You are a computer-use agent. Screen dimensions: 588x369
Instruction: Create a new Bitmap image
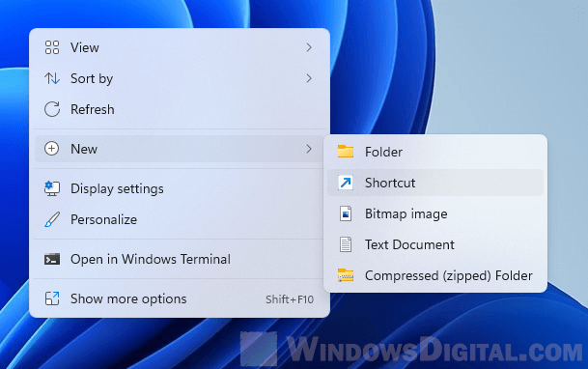[x=435, y=213]
